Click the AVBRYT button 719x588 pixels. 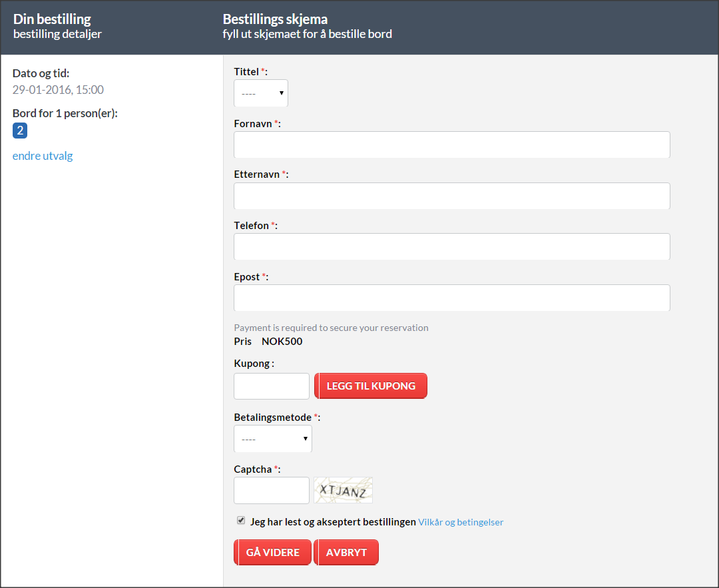click(x=346, y=553)
